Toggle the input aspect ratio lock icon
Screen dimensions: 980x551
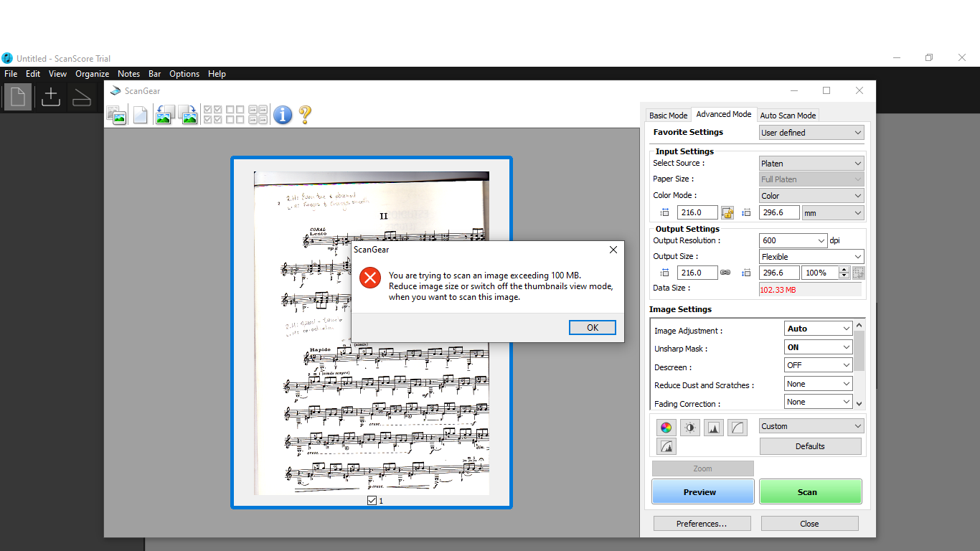point(727,212)
